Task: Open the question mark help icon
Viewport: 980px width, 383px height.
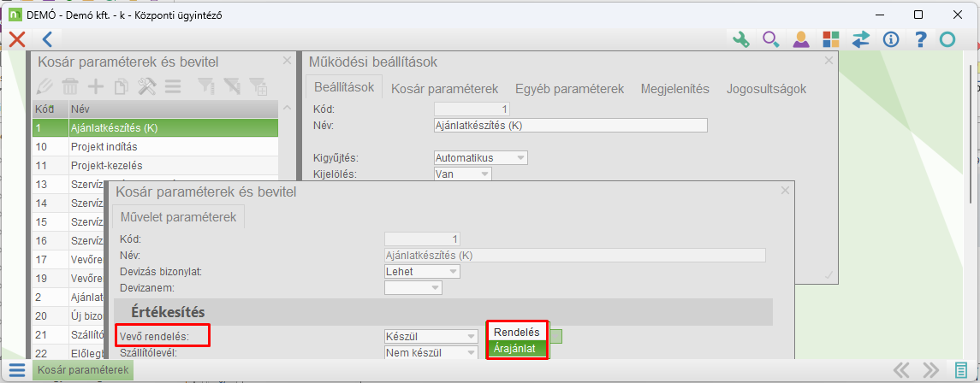Action: coord(920,40)
